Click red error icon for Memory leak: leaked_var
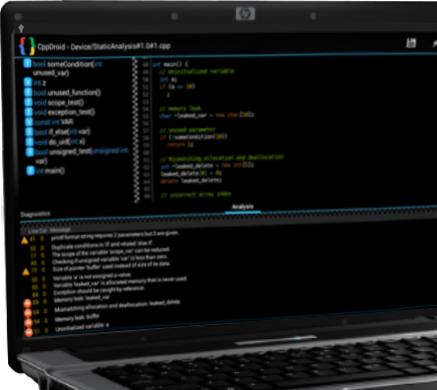Viewport: 437px width, 390px height. click(x=27, y=303)
